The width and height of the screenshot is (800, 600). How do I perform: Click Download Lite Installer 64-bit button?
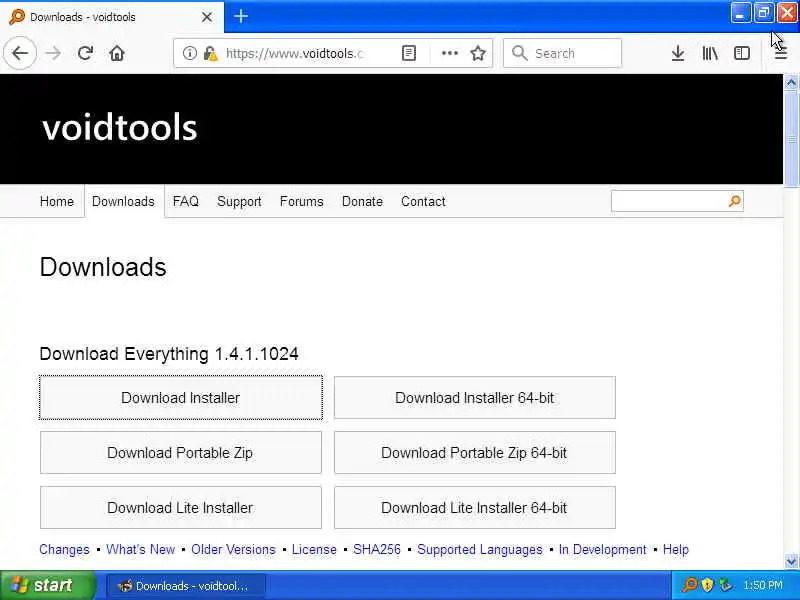474,508
